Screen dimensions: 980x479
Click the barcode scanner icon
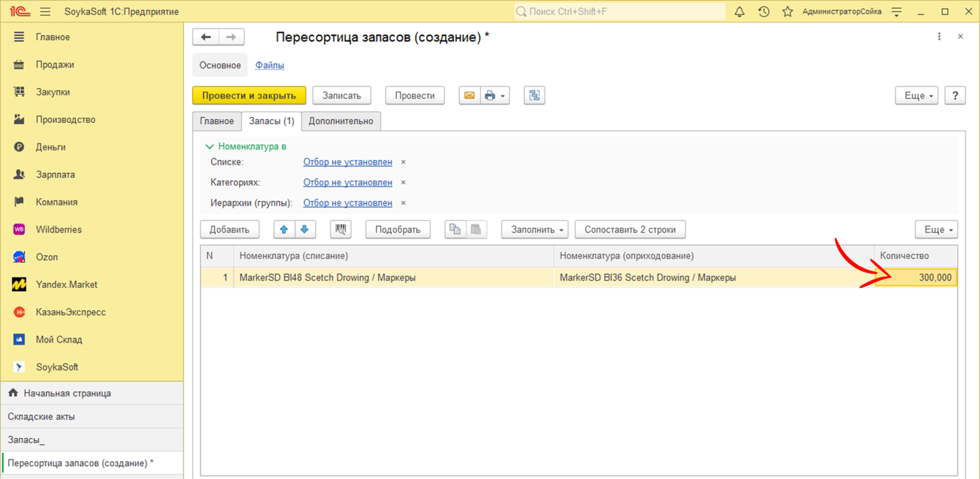coord(341,230)
